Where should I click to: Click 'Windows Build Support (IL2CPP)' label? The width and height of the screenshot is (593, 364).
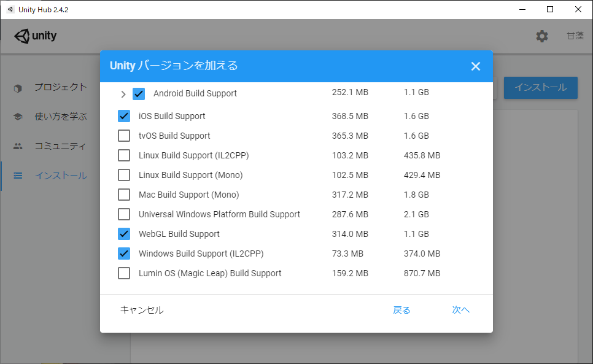point(201,254)
